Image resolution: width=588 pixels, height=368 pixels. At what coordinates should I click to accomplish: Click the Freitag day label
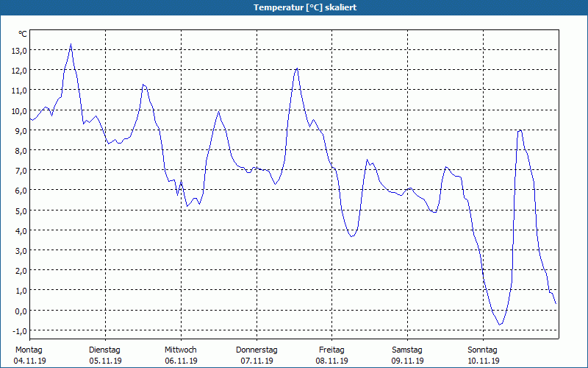pyautogui.click(x=332, y=350)
